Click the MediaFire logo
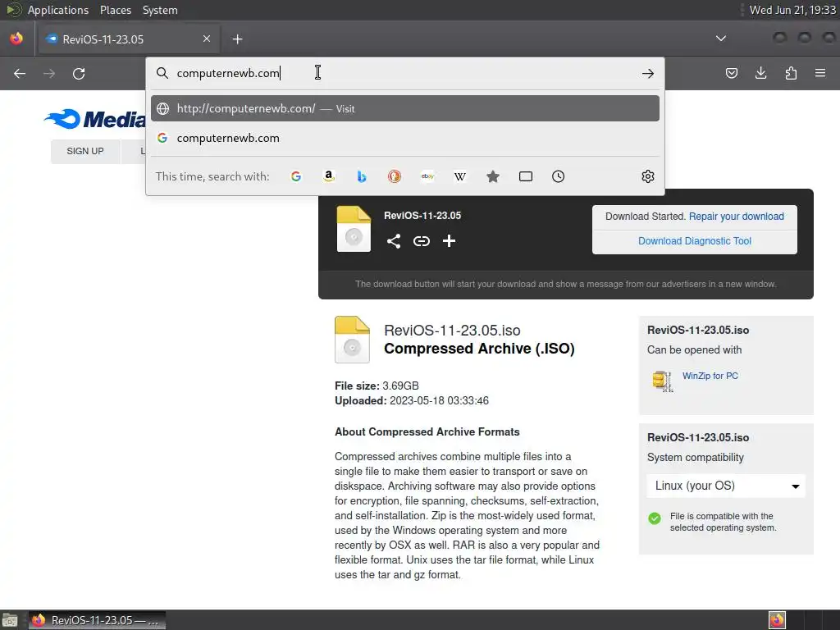The height and width of the screenshot is (630, 840). [x=95, y=119]
